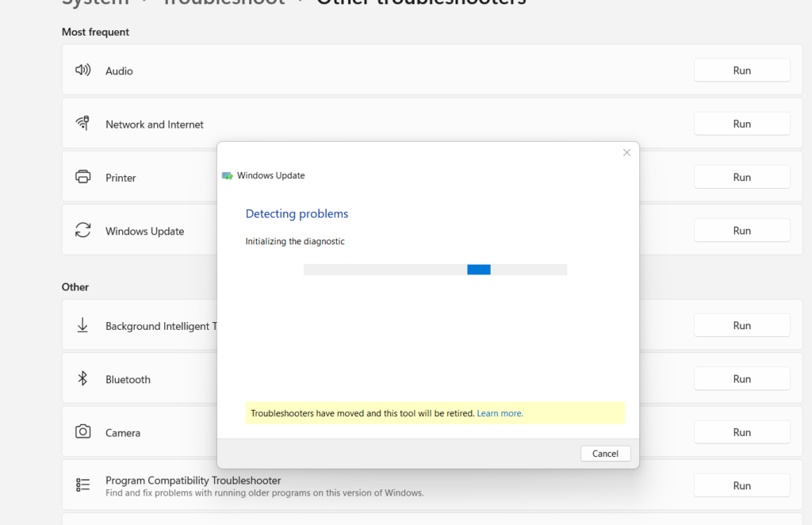The image size is (812, 525).
Task: Click the Camera icon
Action: point(82,431)
